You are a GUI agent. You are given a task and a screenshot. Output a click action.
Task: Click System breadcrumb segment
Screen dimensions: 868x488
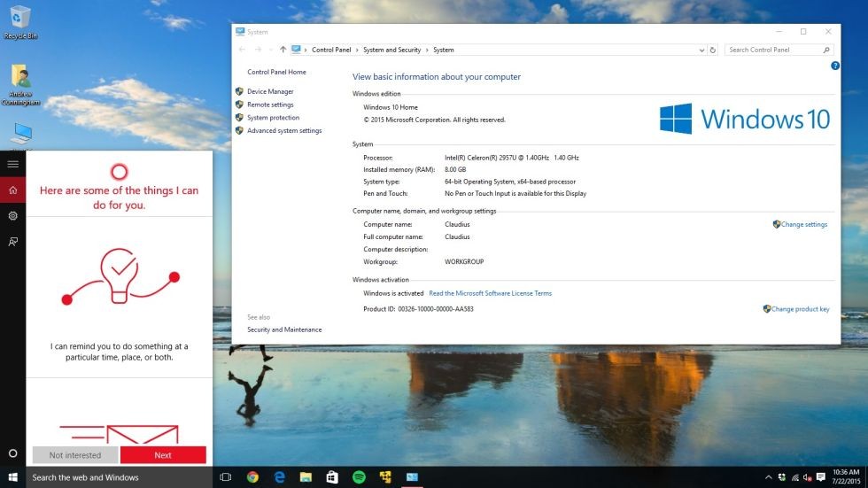[444, 50]
